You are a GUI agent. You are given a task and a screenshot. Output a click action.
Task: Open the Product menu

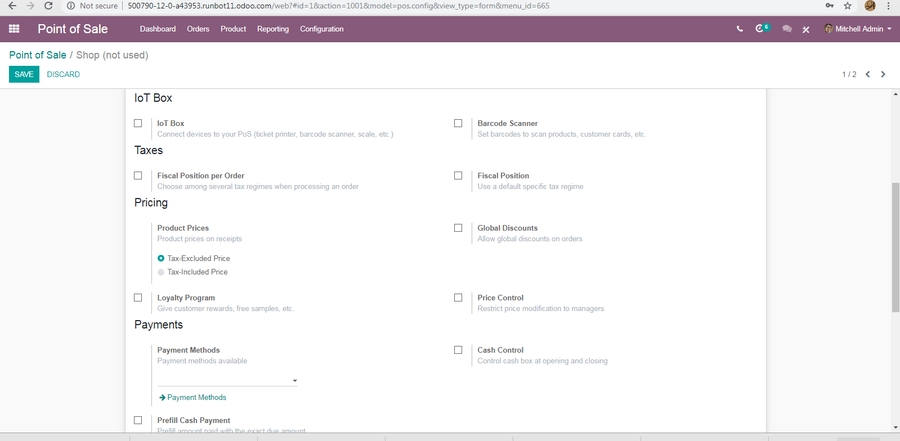233,29
